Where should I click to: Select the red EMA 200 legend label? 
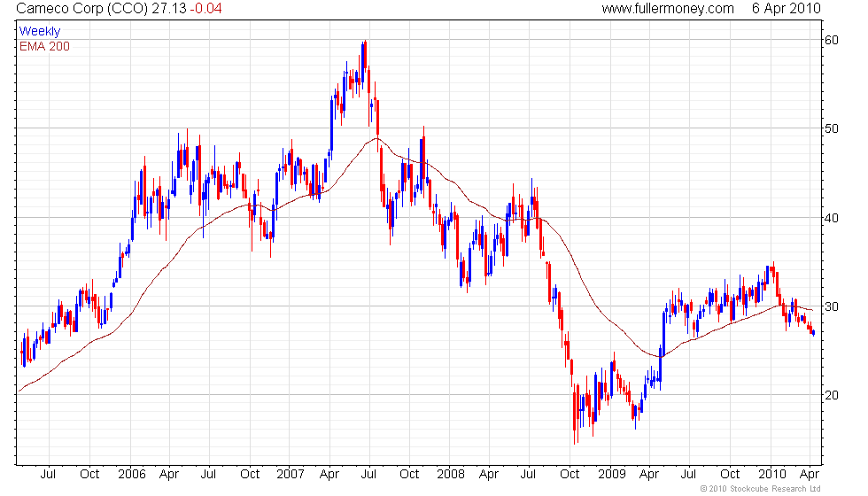coord(44,46)
